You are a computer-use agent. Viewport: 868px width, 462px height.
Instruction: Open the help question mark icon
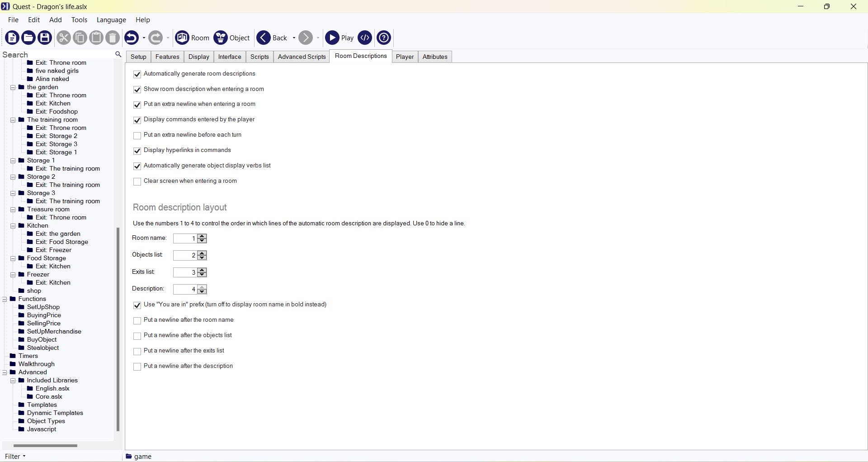(384, 38)
